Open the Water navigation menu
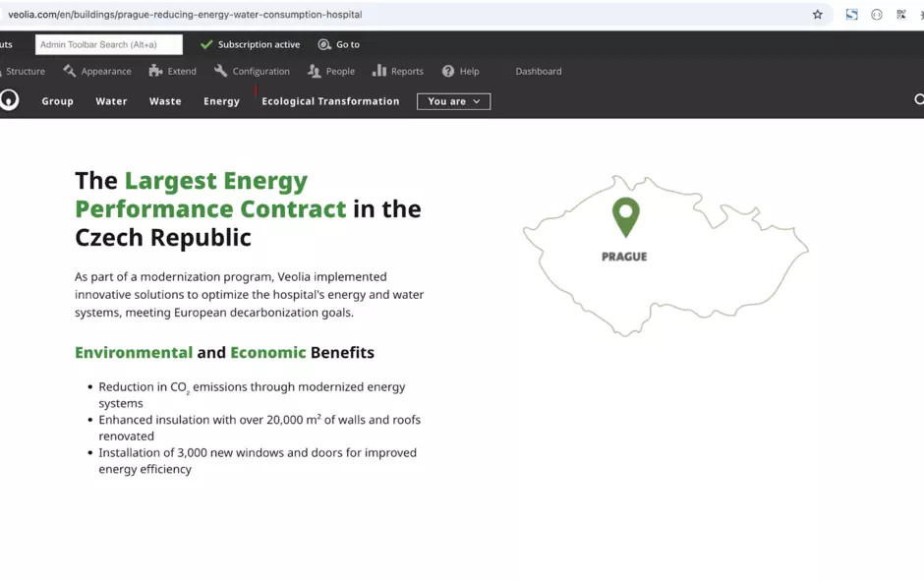This screenshot has height=581, width=924. click(x=111, y=101)
